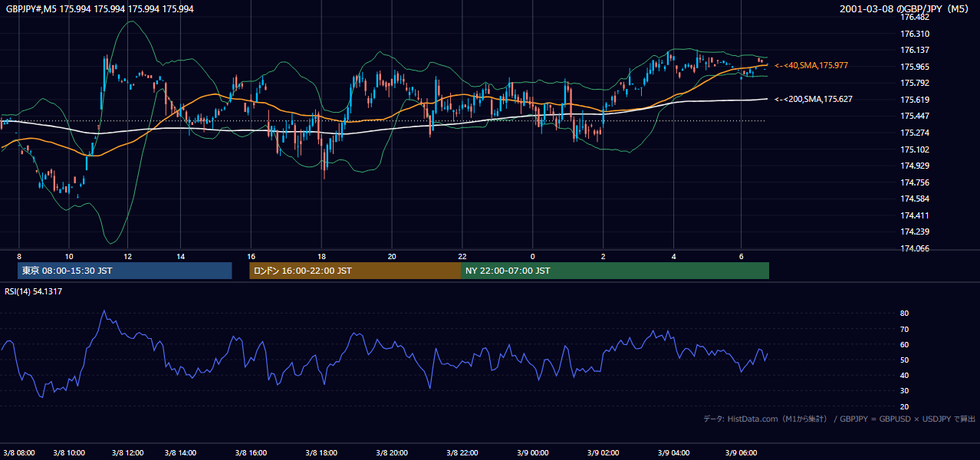Click RSI scale value 30
Viewport: 980px width, 460px height.
tap(905, 391)
